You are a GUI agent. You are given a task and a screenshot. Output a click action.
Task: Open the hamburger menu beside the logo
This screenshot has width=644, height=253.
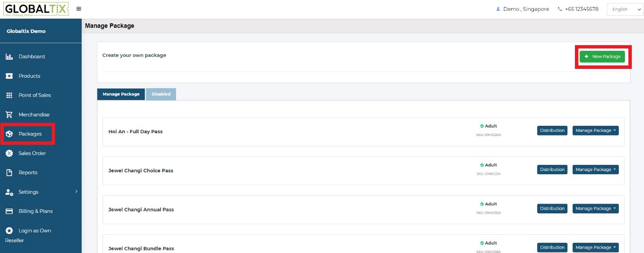point(78,9)
